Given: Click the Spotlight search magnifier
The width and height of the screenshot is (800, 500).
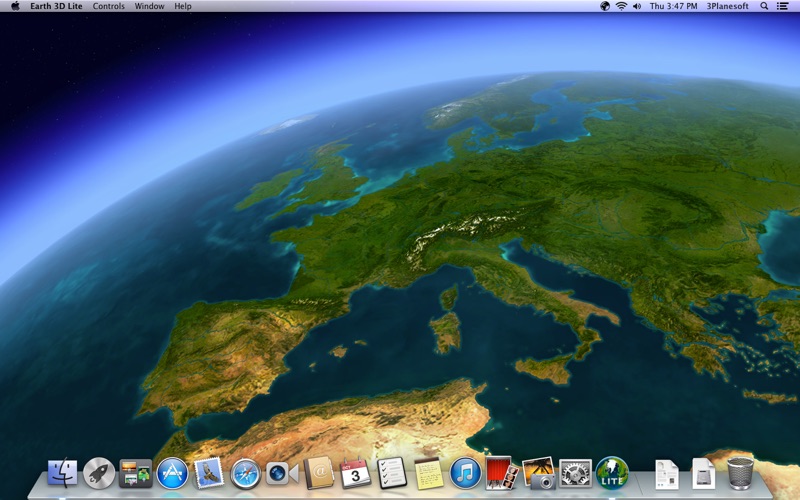Looking at the screenshot, I should (764, 6).
